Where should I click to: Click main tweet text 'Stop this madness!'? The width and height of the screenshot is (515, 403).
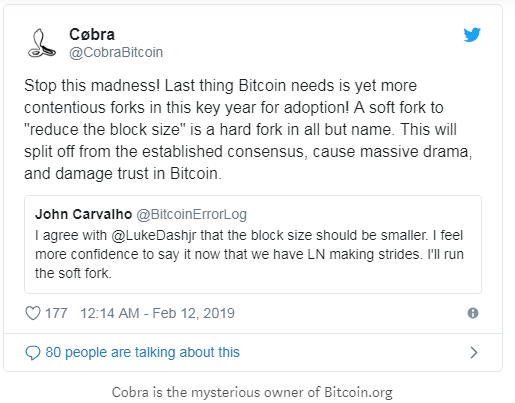tap(92, 86)
